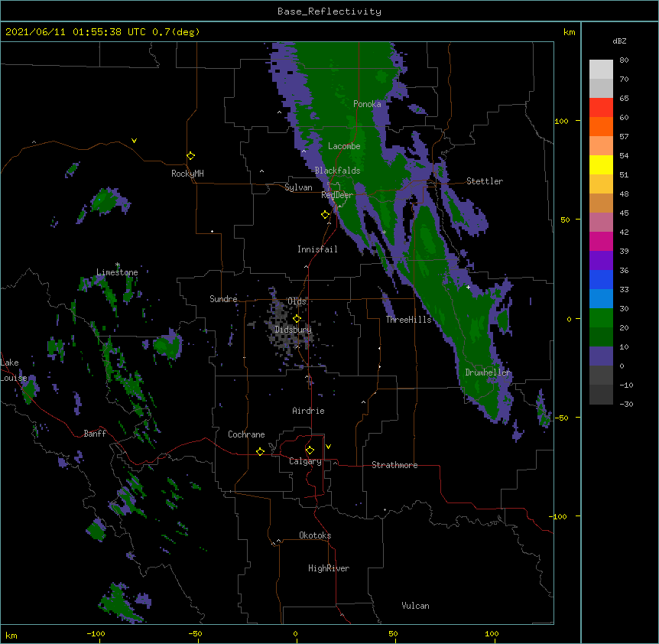
Task: Pick the violet 36-39 dBZ legend swatch
Action: tap(601, 261)
